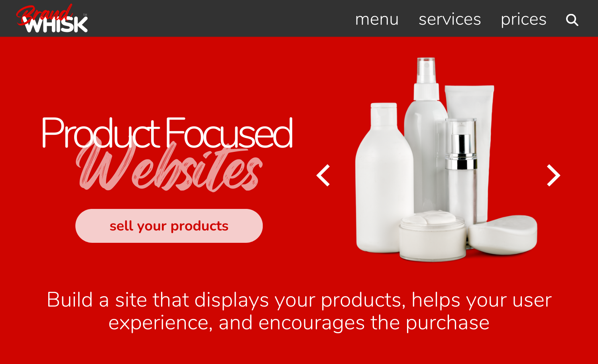
Task: Go to previous slide with left chevron
Action: (323, 175)
